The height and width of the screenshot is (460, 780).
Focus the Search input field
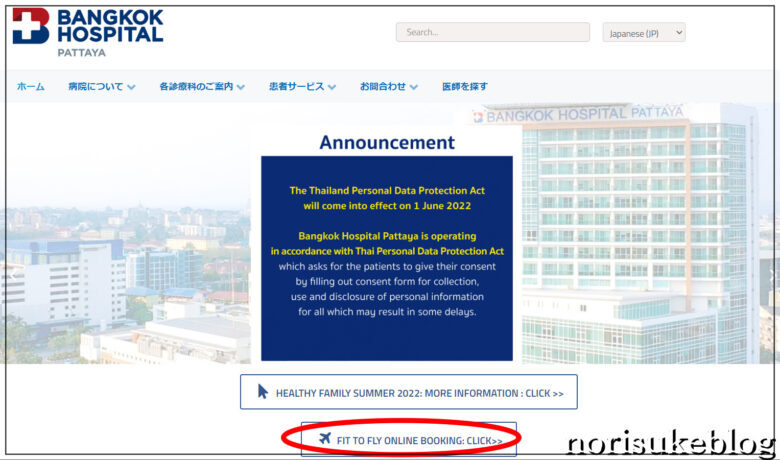[x=492, y=32]
